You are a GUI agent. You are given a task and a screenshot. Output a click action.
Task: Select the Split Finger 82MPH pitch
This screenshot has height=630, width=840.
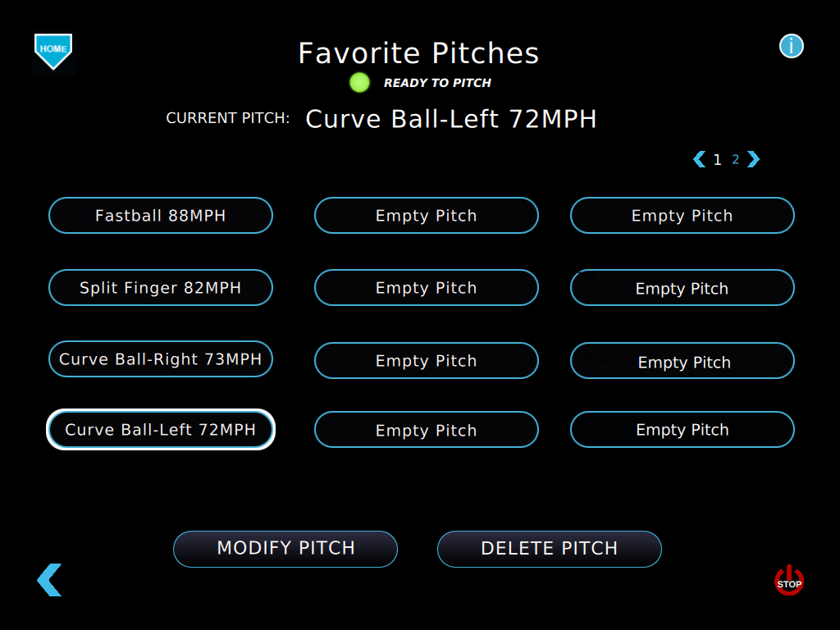(161, 287)
